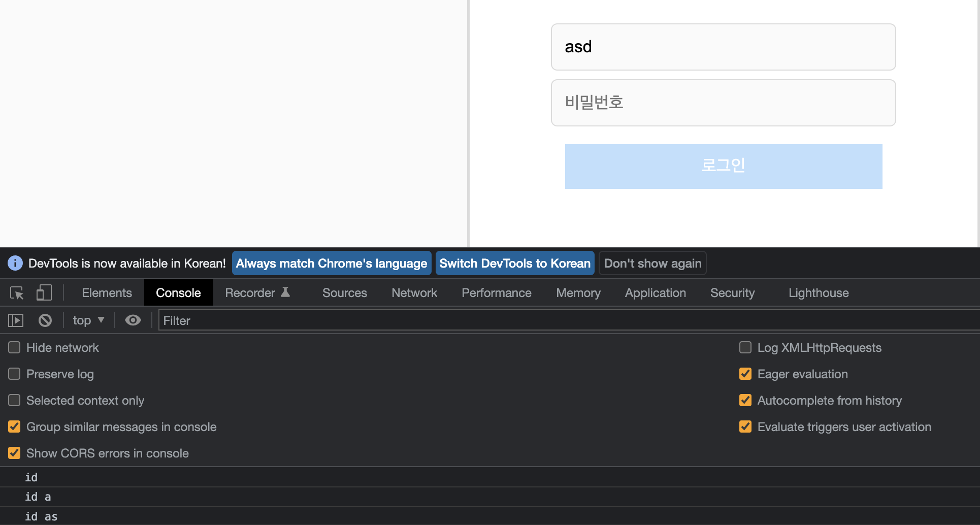Select the Console tab
Screen dimensions: 980x525
tap(178, 293)
